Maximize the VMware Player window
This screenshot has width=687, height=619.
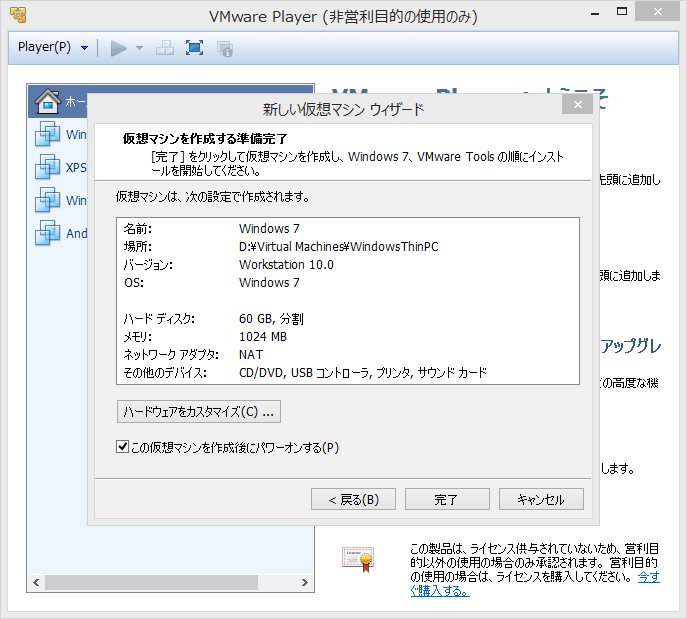pyautogui.click(x=622, y=12)
